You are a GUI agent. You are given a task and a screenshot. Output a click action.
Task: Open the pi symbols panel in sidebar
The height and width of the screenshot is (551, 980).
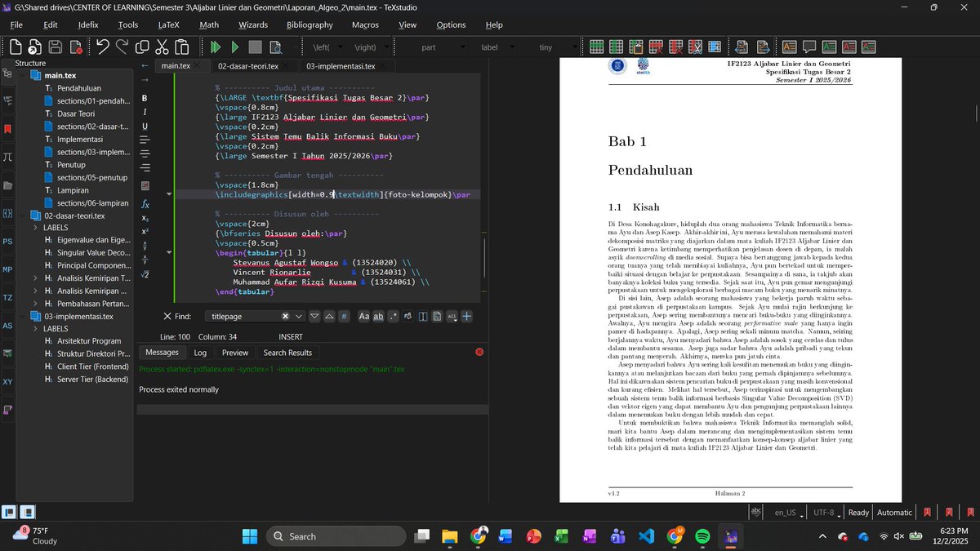coord(7,157)
